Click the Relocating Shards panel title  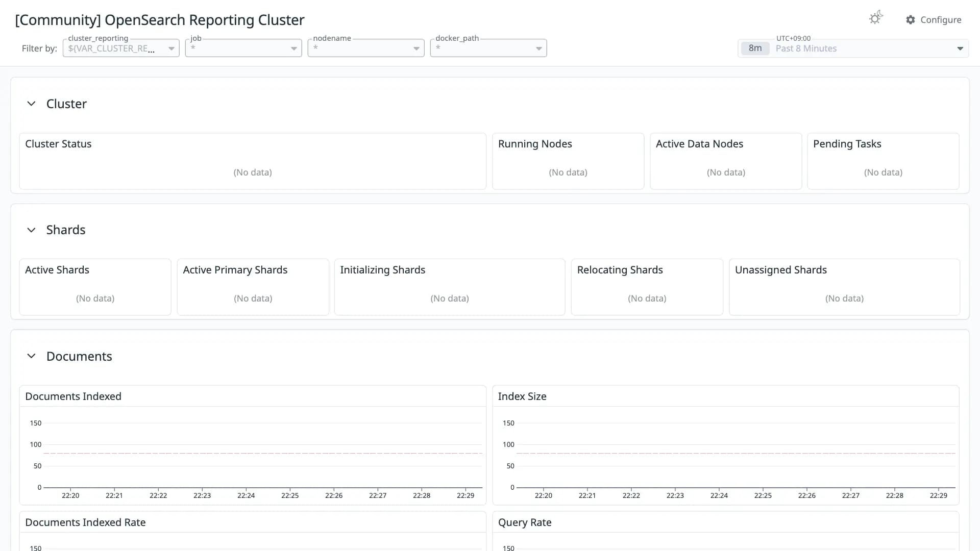[x=620, y=270]
